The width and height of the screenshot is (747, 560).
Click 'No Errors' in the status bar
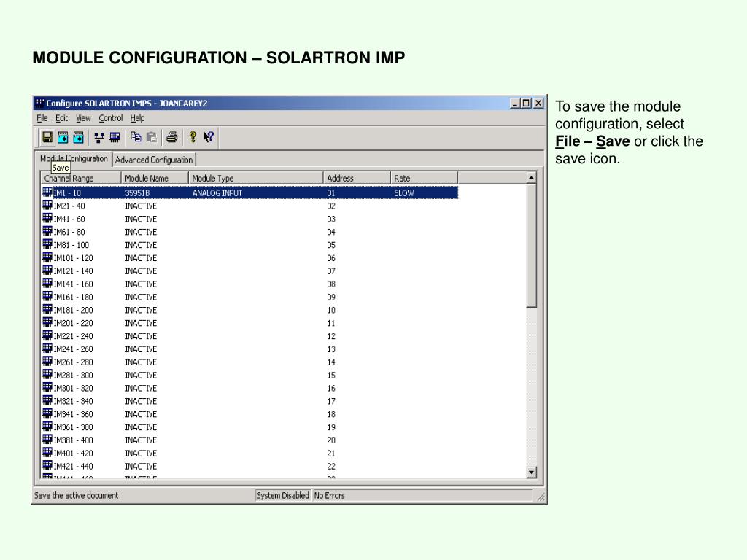[x=329, y=495]
